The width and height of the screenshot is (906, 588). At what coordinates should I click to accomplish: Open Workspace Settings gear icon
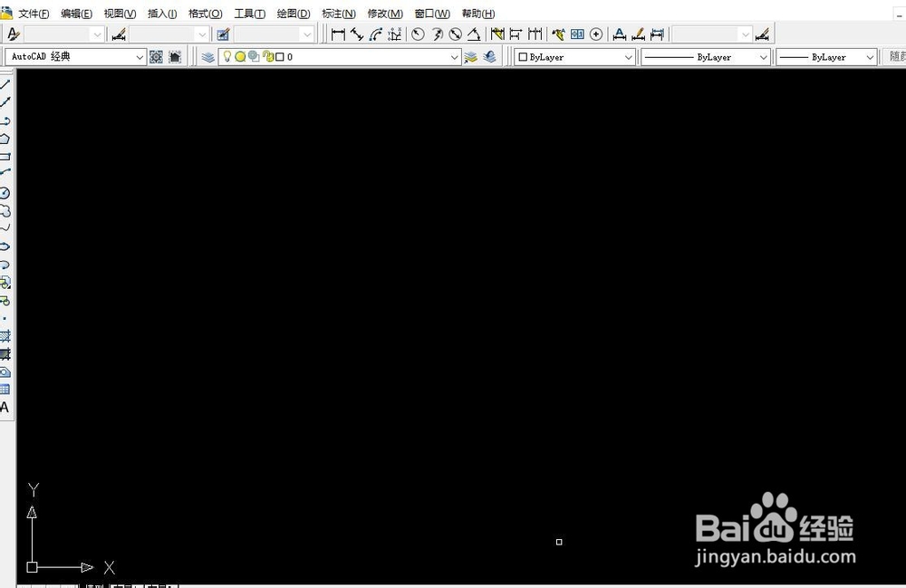pyautogui.click(x=156, y=56)
